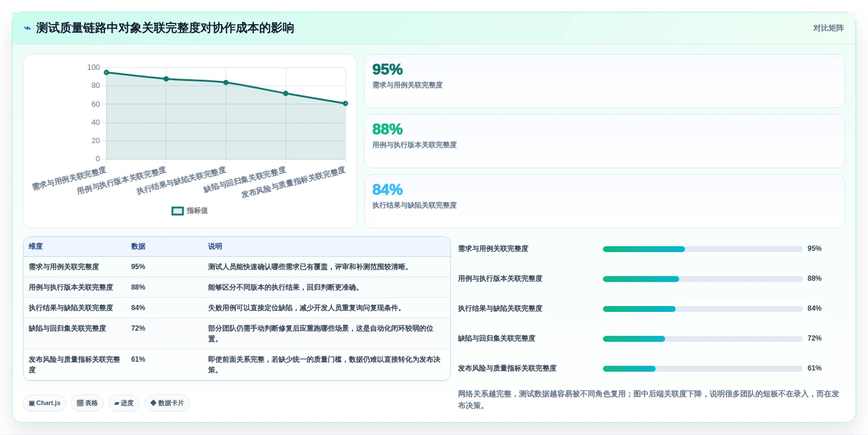Click the 缺陷与回归集关联完整度 progress bar at 72%

tap(703, 339)
